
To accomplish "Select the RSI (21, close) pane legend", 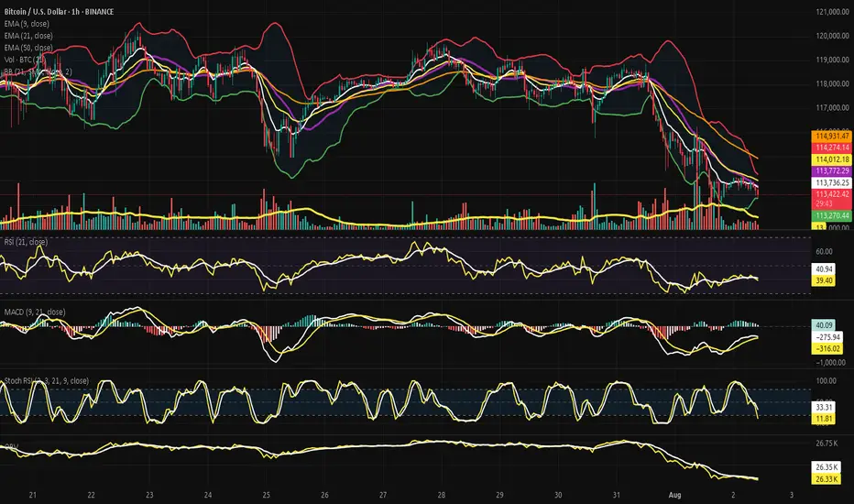I will (26, 241).
